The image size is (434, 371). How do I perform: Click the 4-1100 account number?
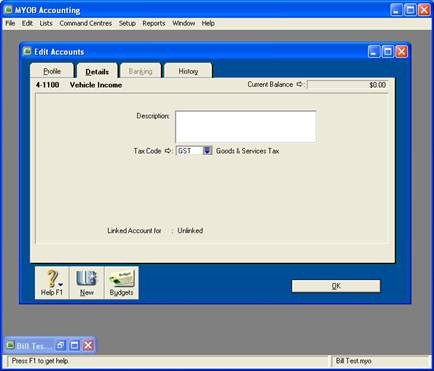tap(47, 85)
